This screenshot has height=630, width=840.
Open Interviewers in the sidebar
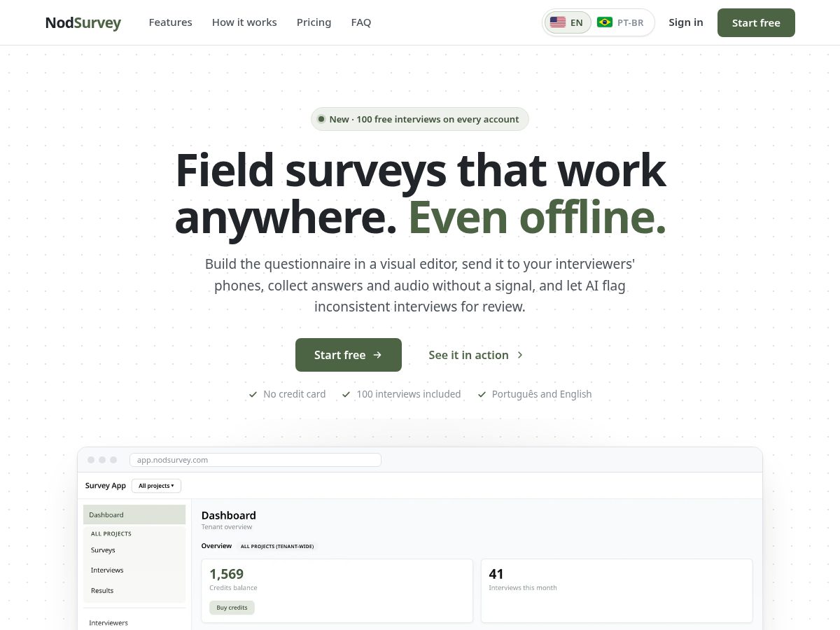coord(108,622)
